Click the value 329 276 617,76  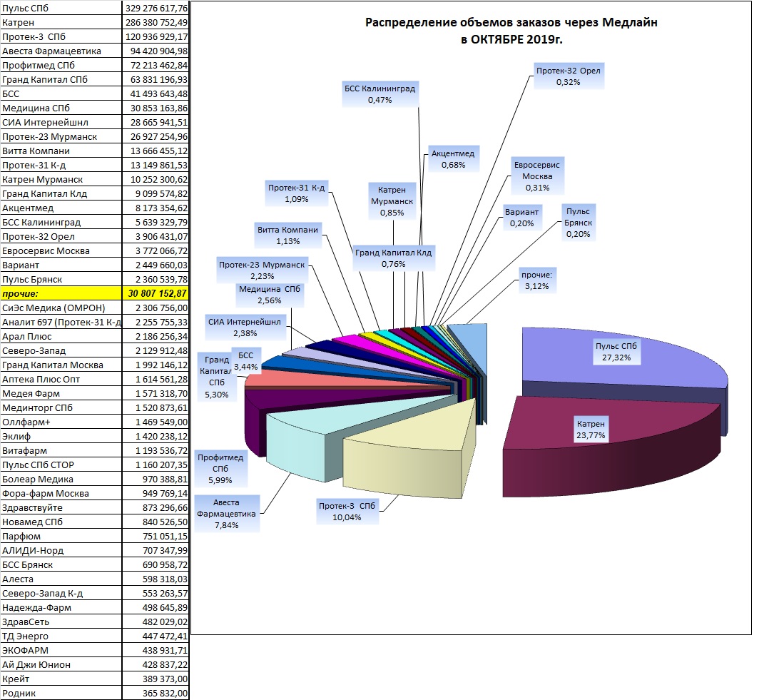click(x=156, y=9)
